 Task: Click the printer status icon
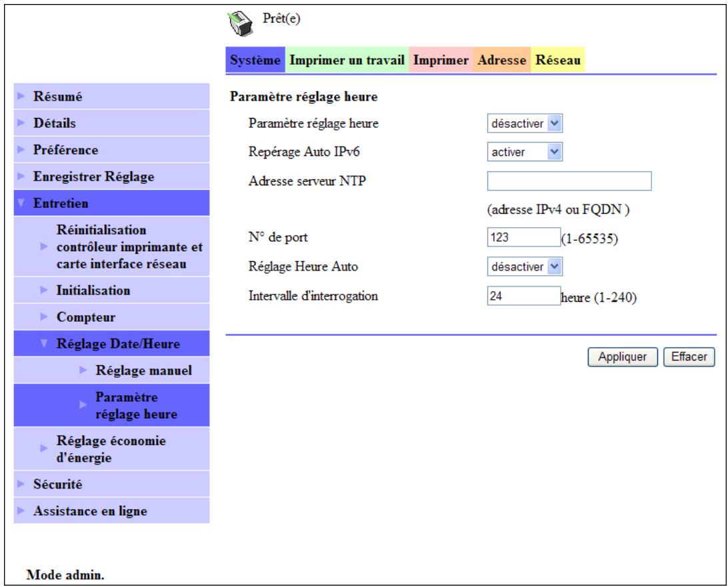(x=240, y=24)
